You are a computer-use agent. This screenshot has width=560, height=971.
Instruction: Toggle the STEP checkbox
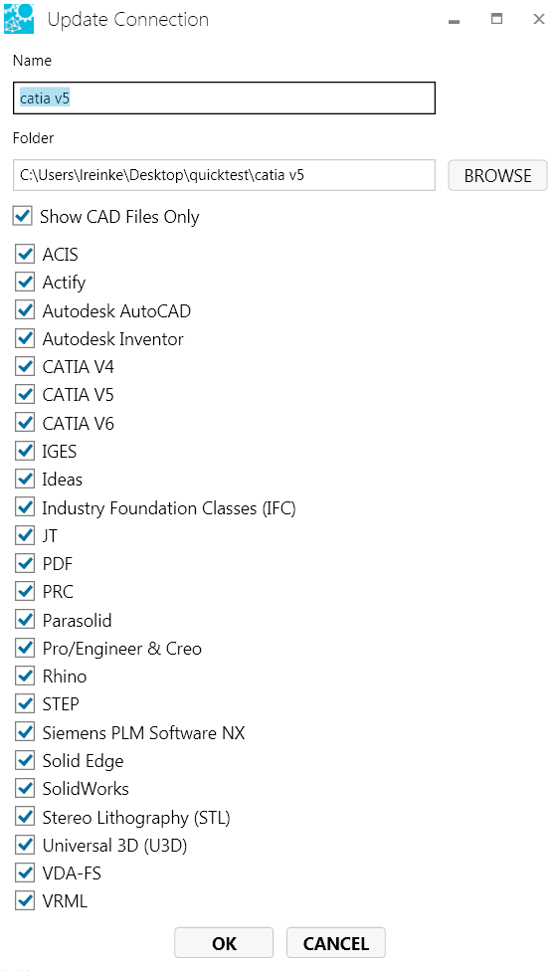(x=25, y=704)
